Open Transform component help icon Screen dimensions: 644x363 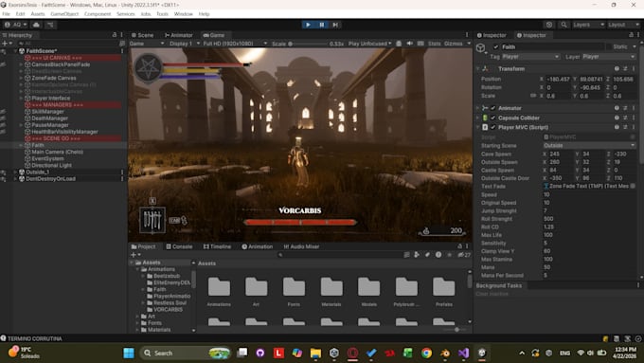click(x=617, y=68)
